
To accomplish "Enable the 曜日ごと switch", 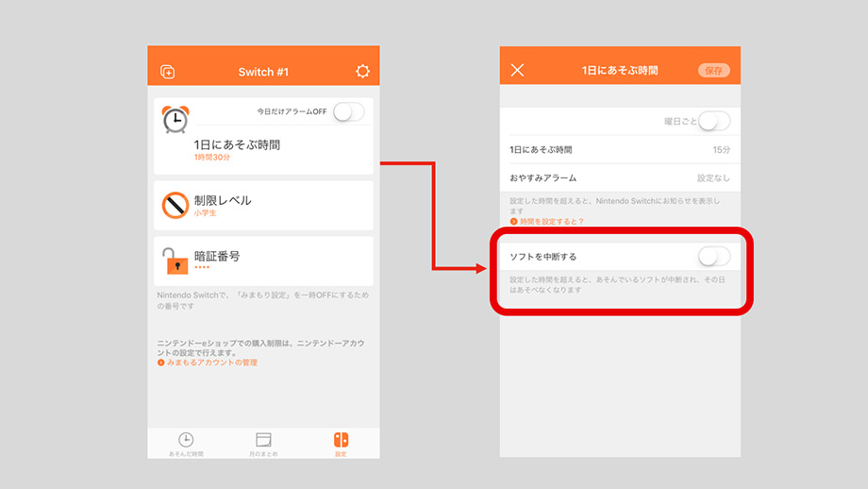I will (x=713, y=121).
